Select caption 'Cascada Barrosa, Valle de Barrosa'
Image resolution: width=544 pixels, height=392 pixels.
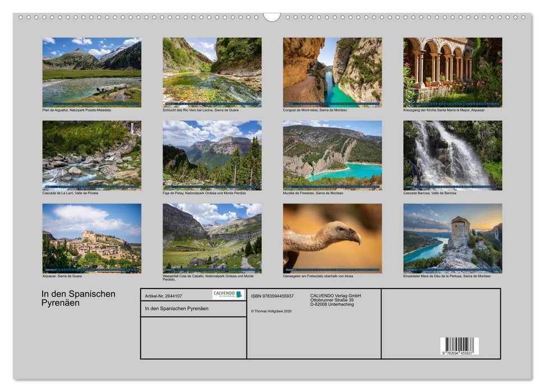click(430, 193)
